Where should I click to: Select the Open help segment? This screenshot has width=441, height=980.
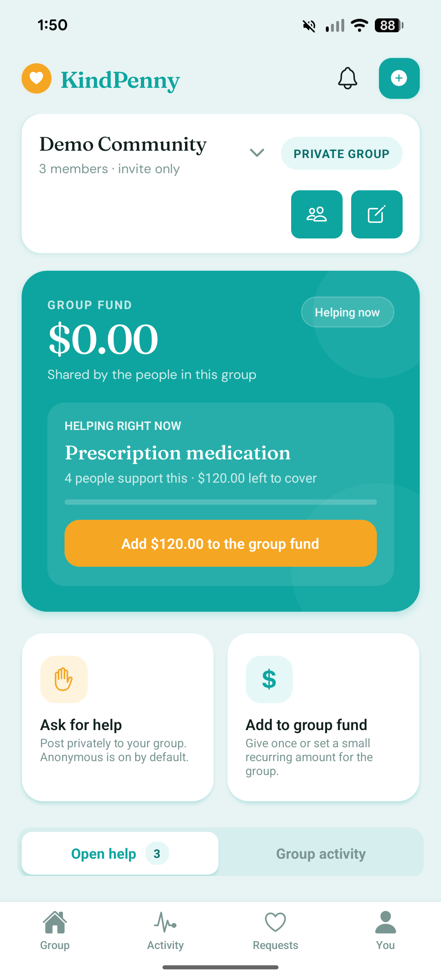[x=120, y=853]
